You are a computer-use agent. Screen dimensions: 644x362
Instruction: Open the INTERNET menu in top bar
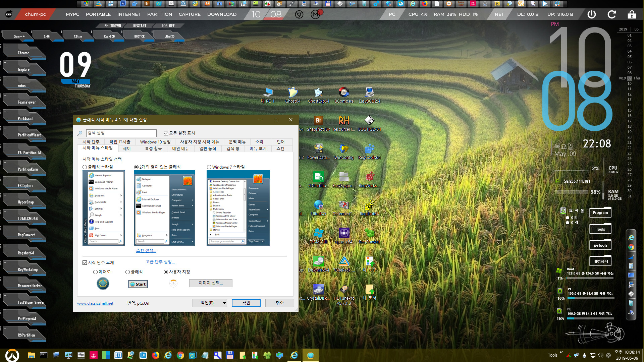129,14
